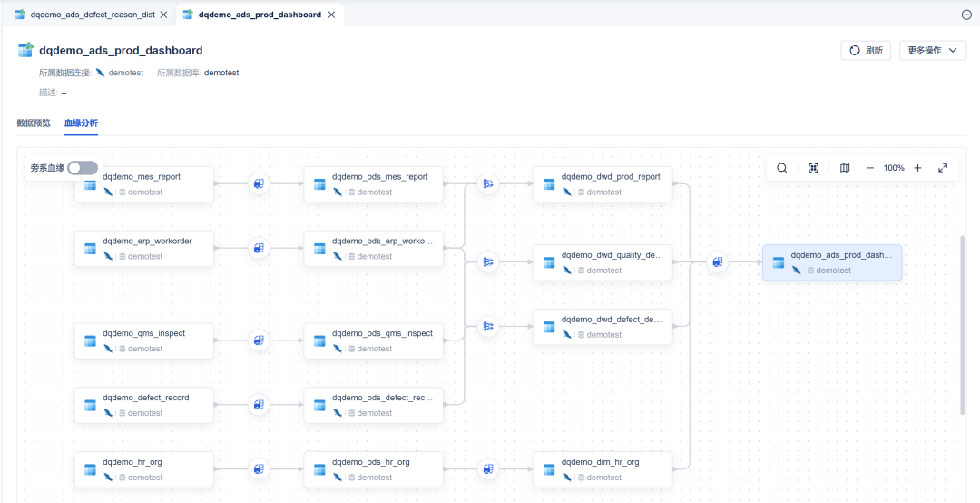
Task: Click table icon of dqdemo_dwd_prod_report node
Action: 549,184
